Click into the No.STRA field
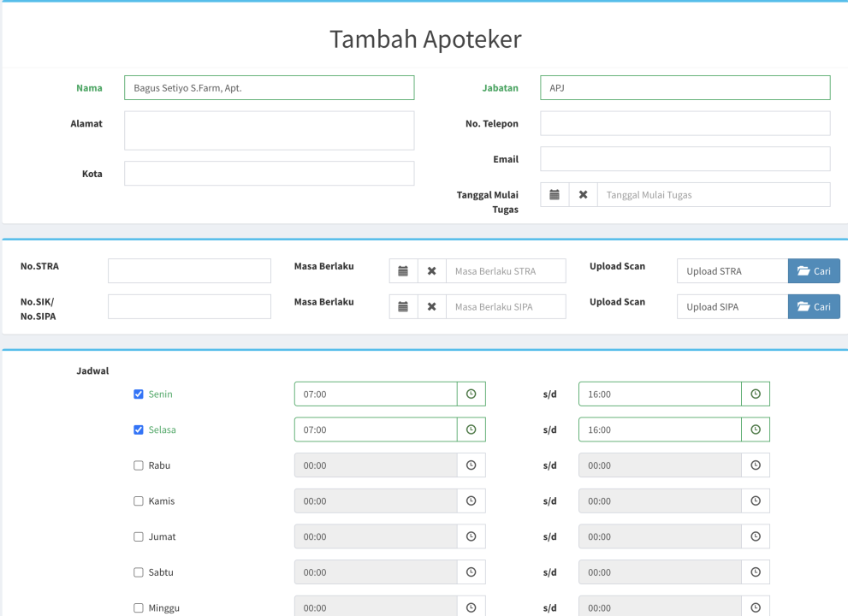 pos(189,271)
